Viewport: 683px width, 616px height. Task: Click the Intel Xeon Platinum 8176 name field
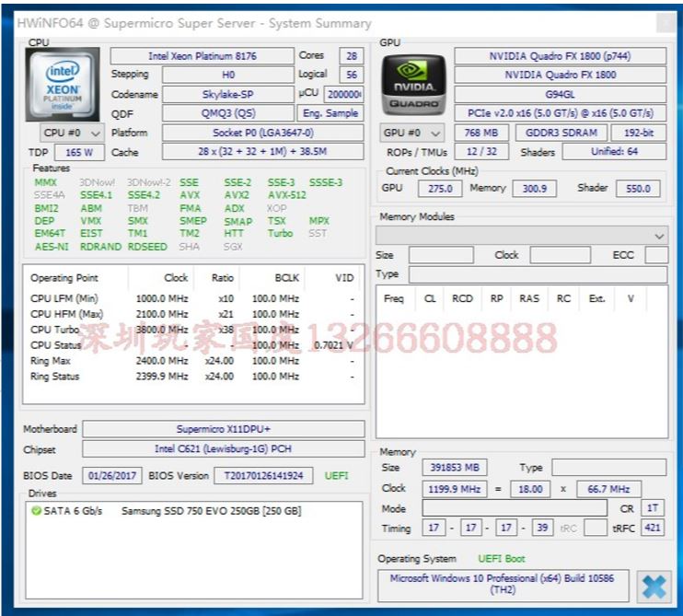pyautogui.click(x=203, y=56)
